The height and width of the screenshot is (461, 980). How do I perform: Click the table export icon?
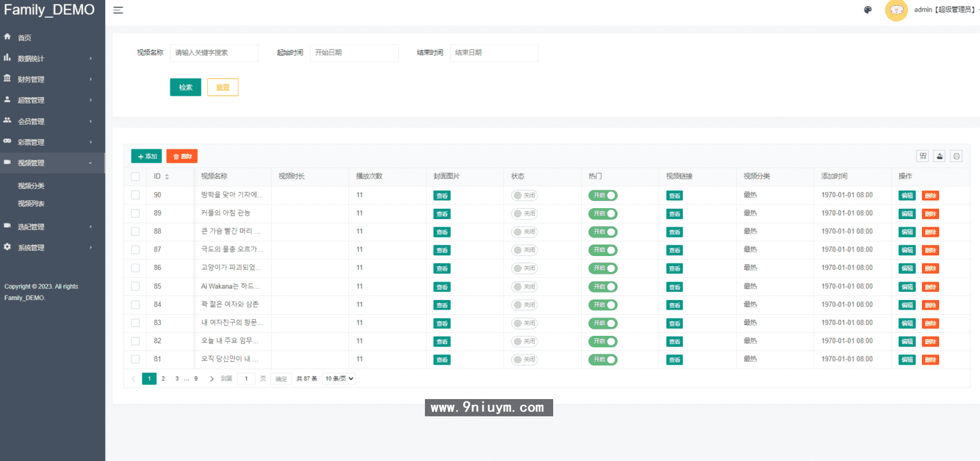point(939,156)
